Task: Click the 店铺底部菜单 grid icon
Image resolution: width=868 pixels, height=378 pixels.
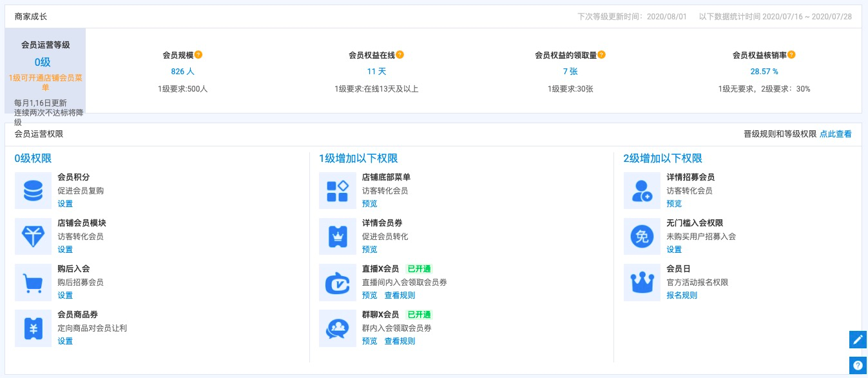Action: 338,190
